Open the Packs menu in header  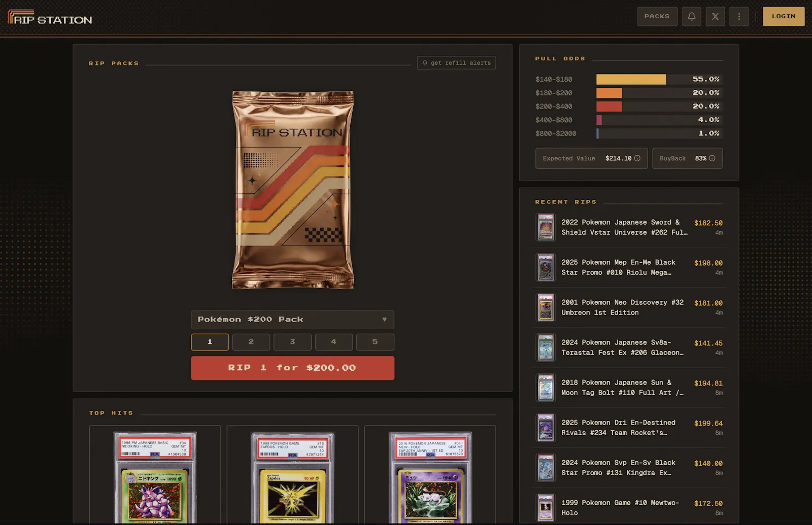pyautogui.click(x=657, y=16)
